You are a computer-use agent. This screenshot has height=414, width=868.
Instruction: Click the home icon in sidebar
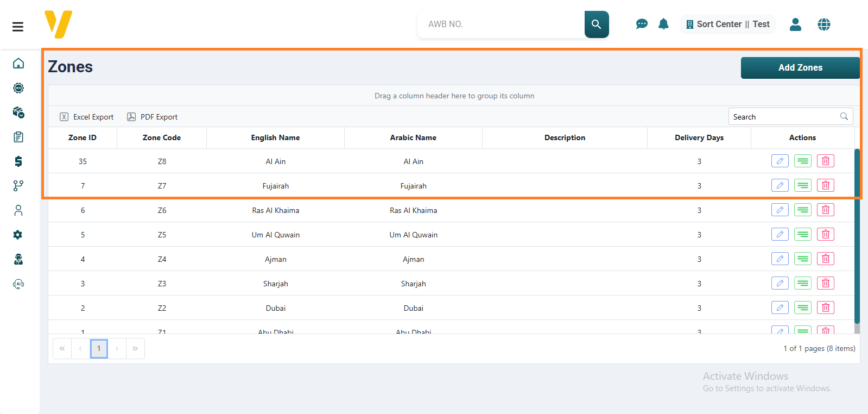coord(18,64)
